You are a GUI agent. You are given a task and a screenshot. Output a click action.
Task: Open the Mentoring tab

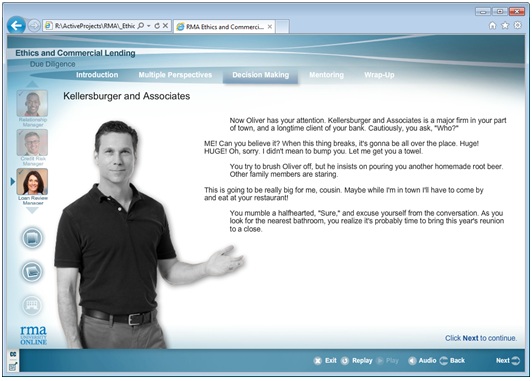[326, 75]
